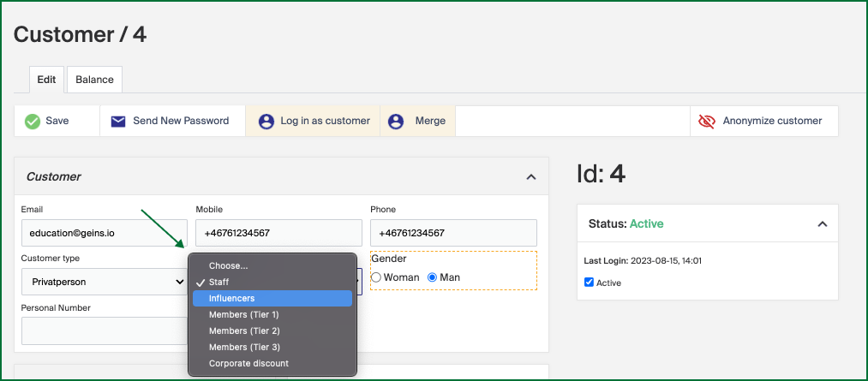Click the envelope icon for Send New Password

[x=118, y=121]
